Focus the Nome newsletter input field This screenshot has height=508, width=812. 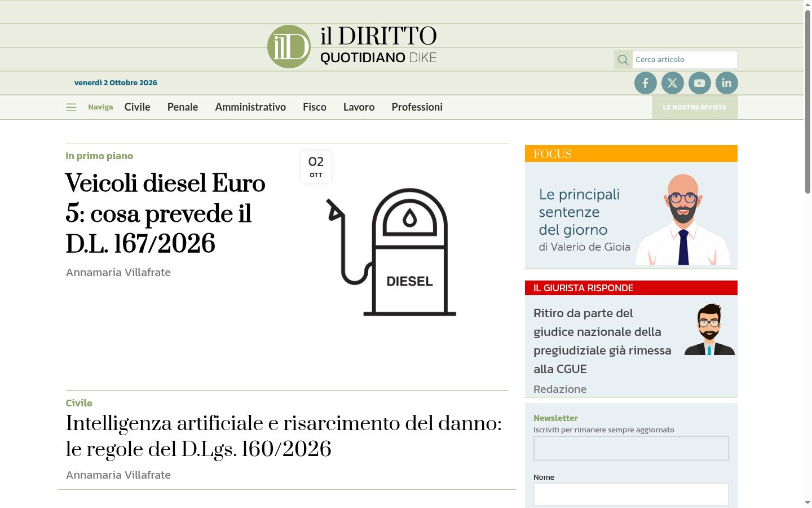pyautogui.click(x=631, y=494)
